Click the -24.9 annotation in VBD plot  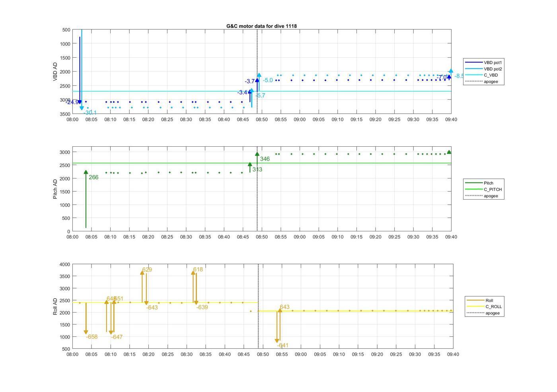[x=72, y=103]
